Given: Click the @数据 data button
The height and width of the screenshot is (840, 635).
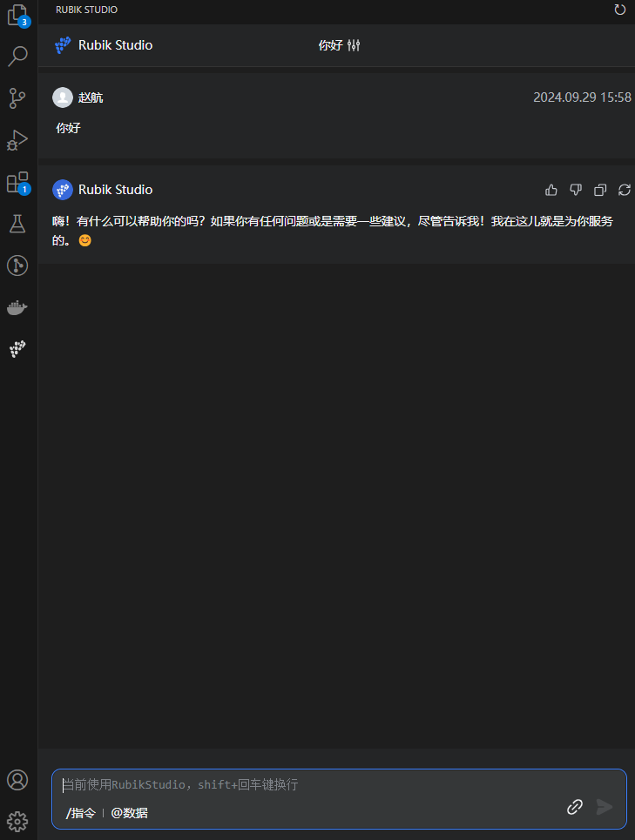Looking at the screenshot, I should 129,813.
